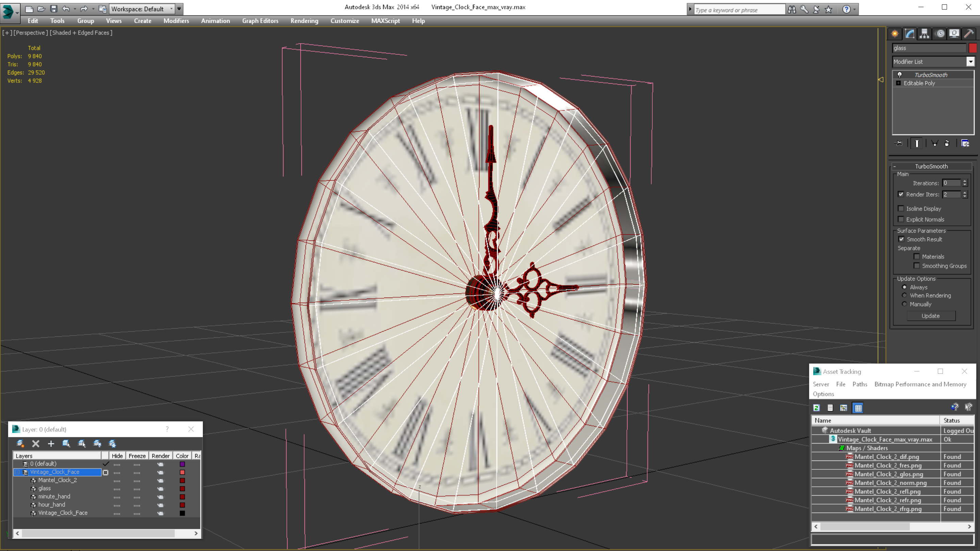Select the Manually update radio button
980x551 pixels.
[x=905, y=304]
